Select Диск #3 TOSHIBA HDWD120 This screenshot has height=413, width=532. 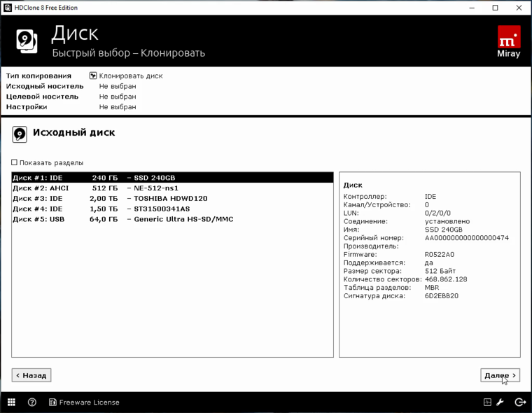(x=172, y=198)
